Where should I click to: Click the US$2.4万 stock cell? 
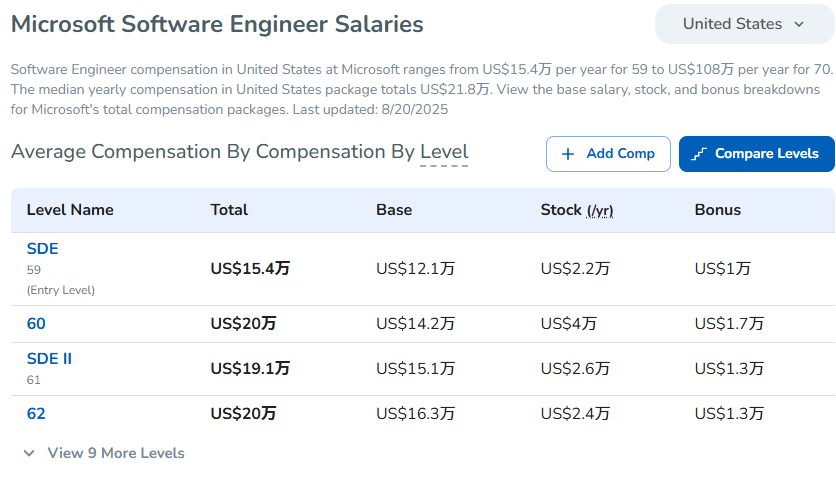pos(575,414)
